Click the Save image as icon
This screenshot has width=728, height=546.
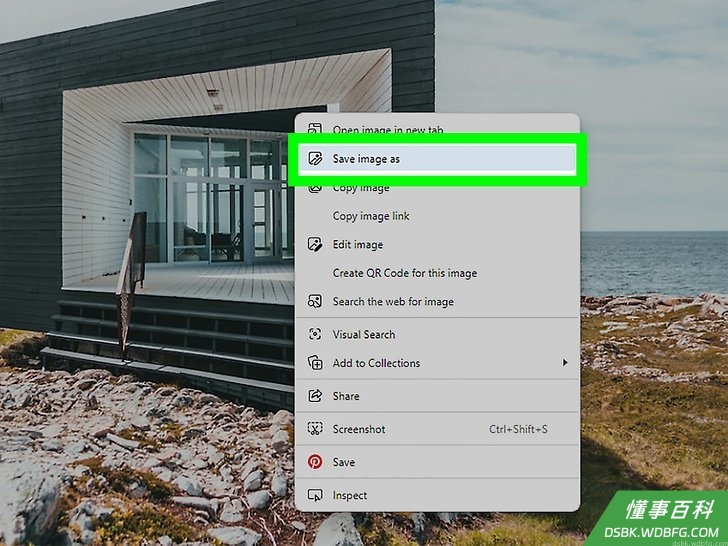[315, 159]
